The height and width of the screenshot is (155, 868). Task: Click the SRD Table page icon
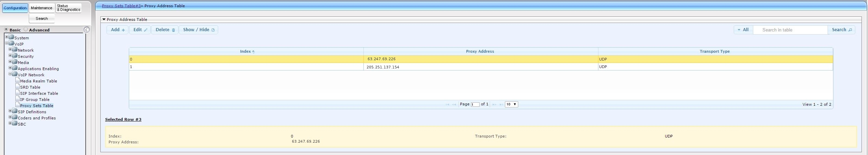click(18, 86)
